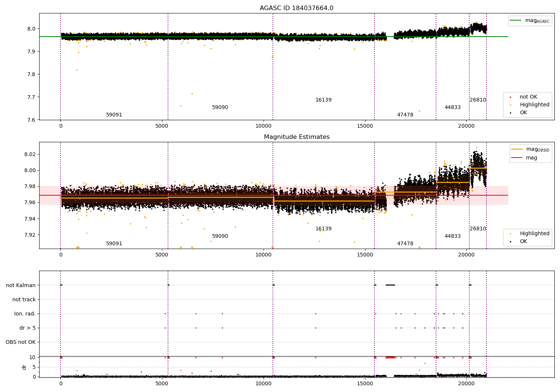Click the 15000 x-axis tick under AGASC ID plot
Image resolution: width=560 pixels, height=392 pixels.
coord(365,126)
